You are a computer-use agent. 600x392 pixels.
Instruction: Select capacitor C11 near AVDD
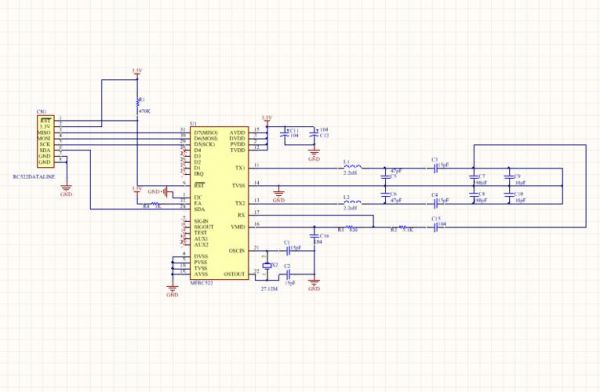coord(284,134)
